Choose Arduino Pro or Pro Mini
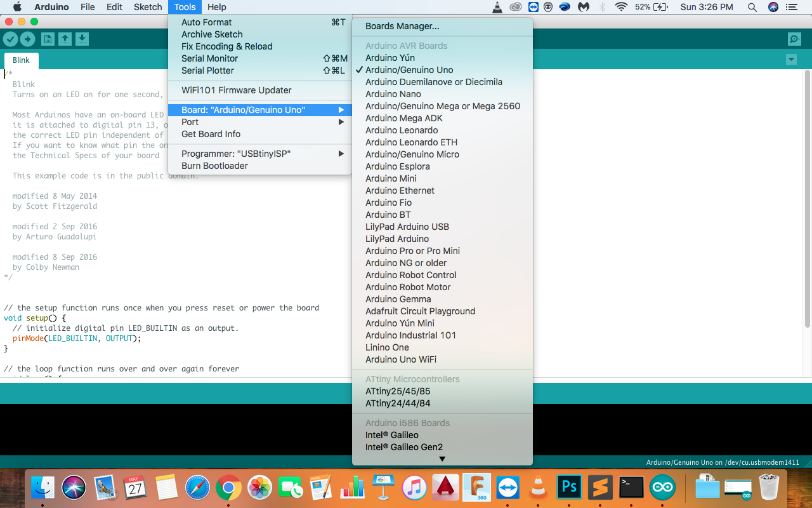The height and width of the screenshot is (508, 812). click(x=442, y=251)
